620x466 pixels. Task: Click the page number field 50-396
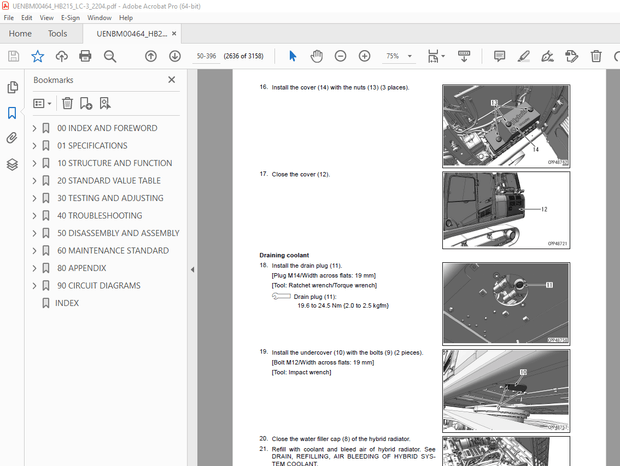pos(206,56)
